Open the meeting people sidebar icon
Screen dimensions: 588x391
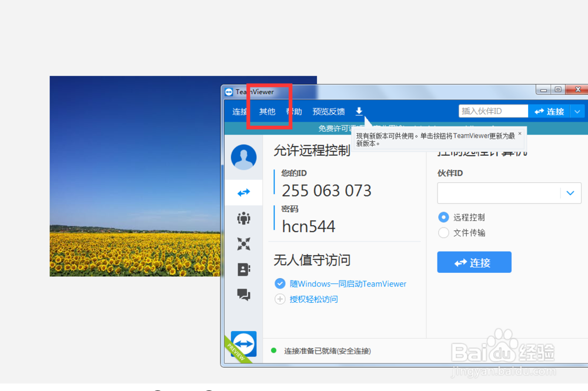[244, 218]
